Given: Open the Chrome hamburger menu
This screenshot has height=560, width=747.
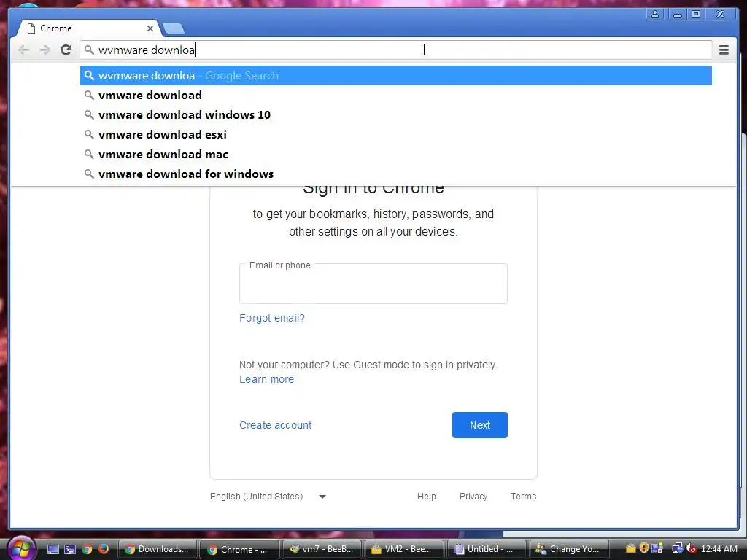Looking at the screenshot, I should (724, 50).
